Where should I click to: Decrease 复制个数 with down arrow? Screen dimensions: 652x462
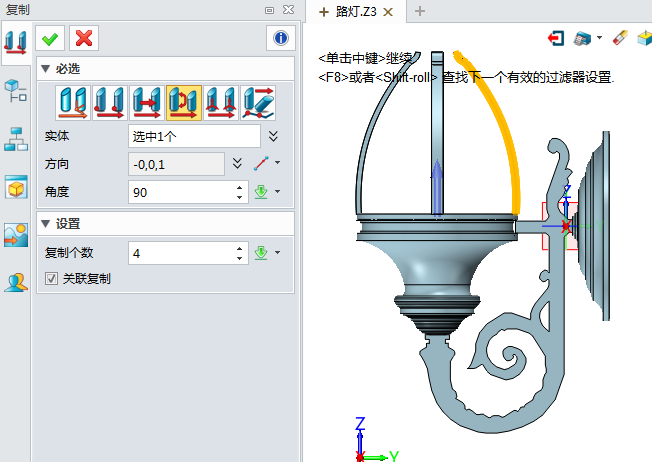pyautogui.click(x=240, y=258)
